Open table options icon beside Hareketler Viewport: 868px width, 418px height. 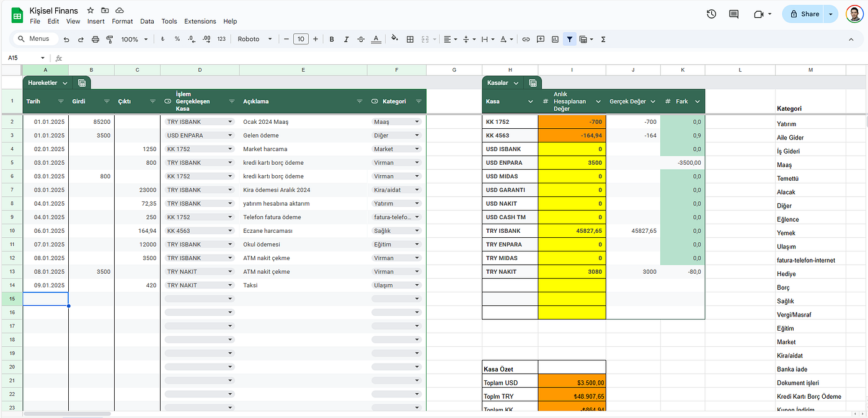82,82
